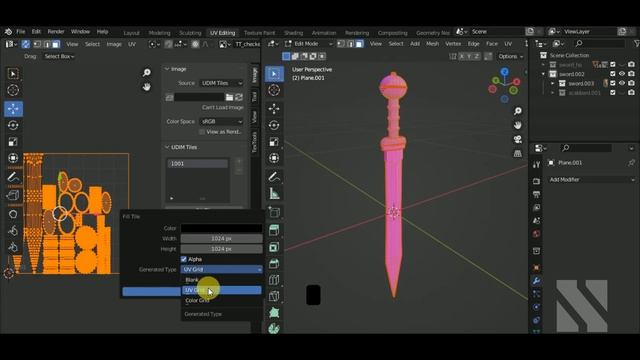
Task: Switch perspective/orthographic view grid icon
Action: click(518, 153)
